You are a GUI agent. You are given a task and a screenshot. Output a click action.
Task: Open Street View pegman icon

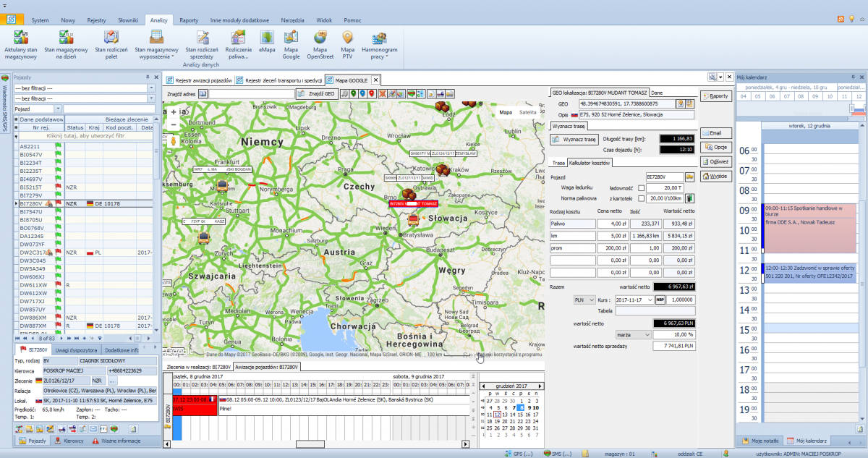point(173,142)
